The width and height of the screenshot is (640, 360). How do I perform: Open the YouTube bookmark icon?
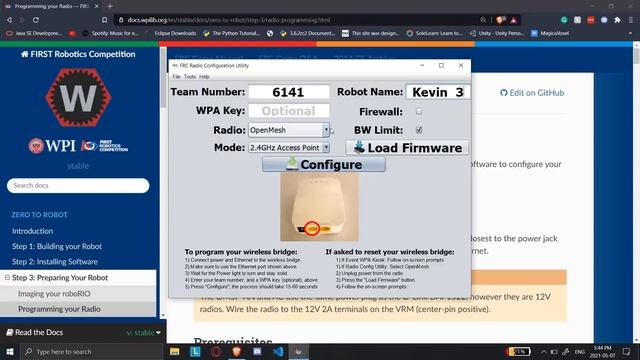click(72, 33)
